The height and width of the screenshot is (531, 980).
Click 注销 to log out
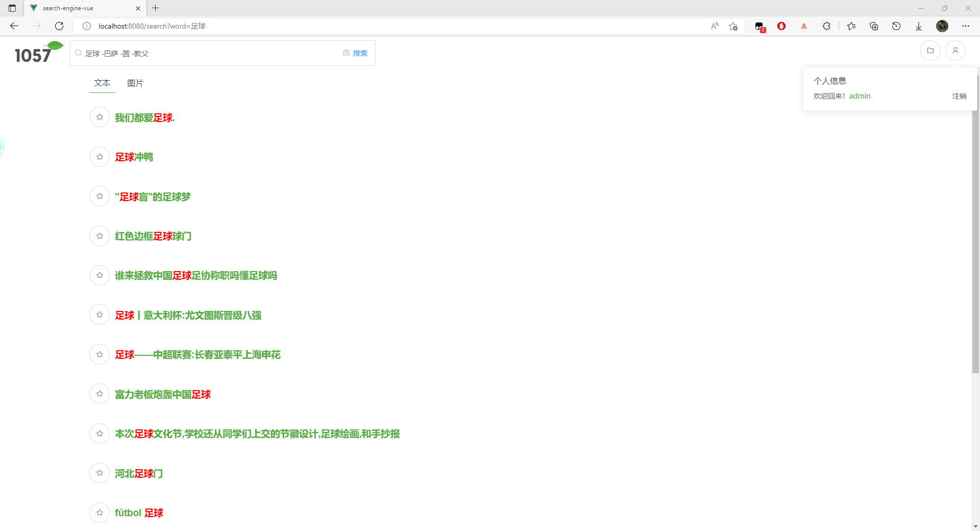959,96
